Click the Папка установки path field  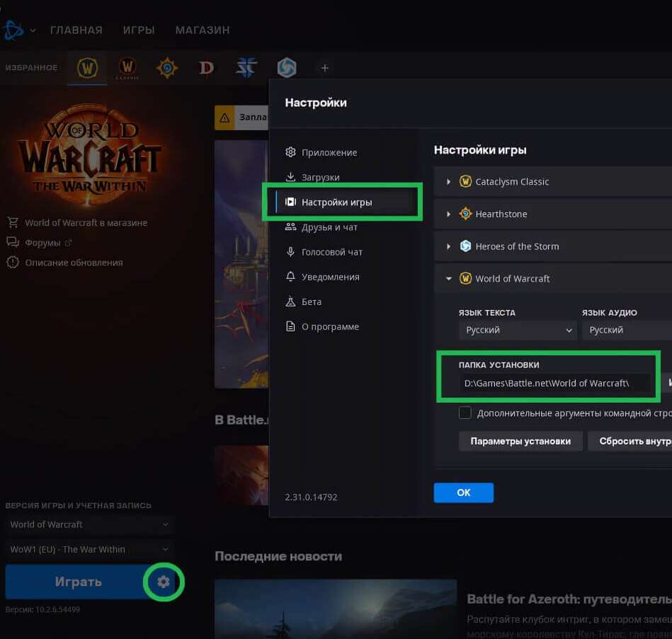point(545,383)
